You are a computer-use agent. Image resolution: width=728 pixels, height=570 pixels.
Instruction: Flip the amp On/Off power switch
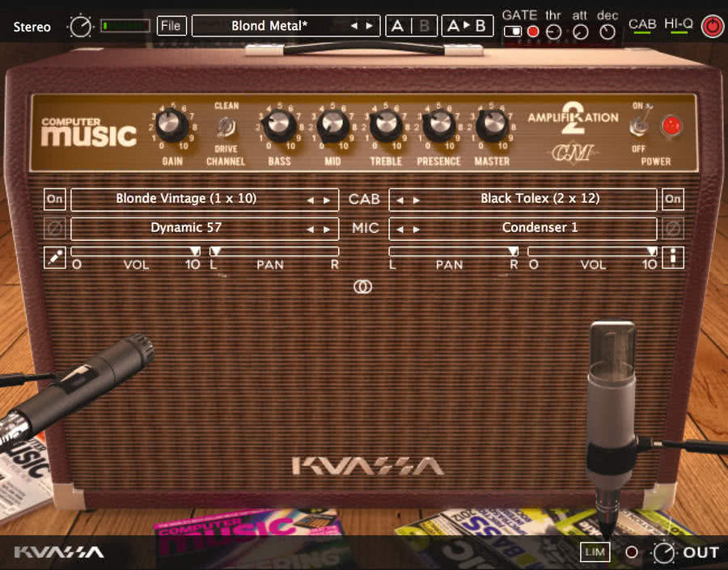point(639,125)
